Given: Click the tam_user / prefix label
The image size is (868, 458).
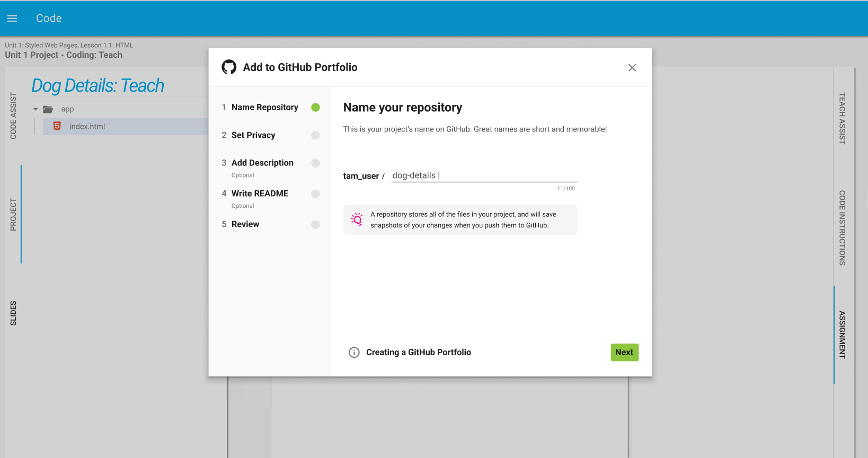Looking at the screenshot, I should tap(364, 176).
